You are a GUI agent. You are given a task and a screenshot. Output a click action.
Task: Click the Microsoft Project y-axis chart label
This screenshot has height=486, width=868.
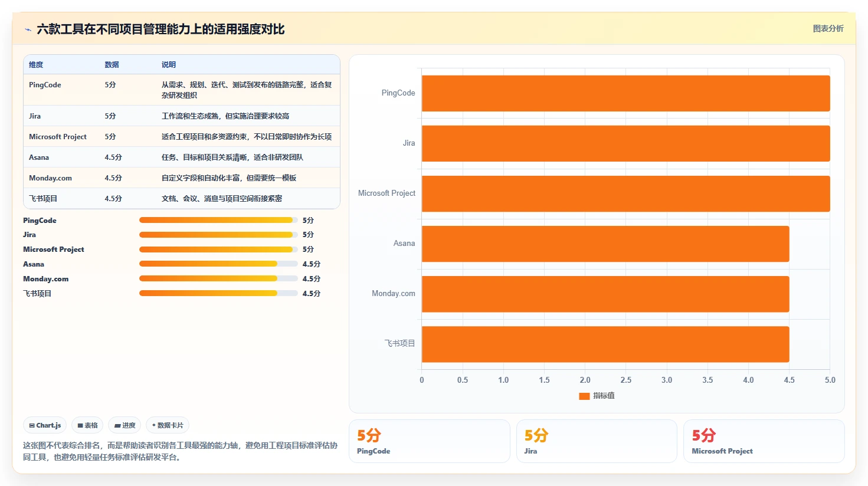point(386,193)
